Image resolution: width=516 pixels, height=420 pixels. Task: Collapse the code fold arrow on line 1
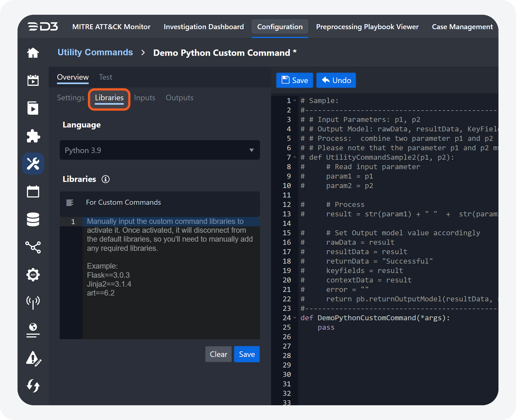[295, 100]
